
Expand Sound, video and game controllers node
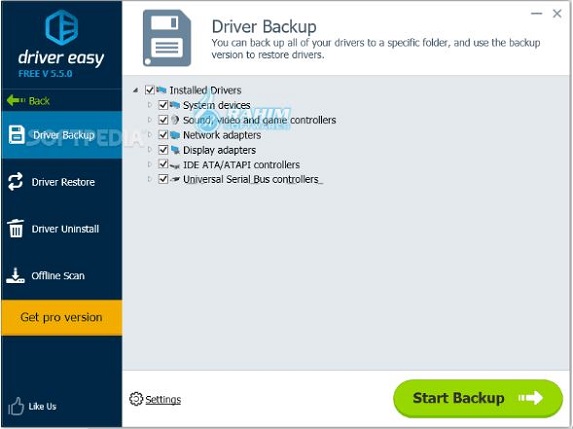click(x=149, y=119)
